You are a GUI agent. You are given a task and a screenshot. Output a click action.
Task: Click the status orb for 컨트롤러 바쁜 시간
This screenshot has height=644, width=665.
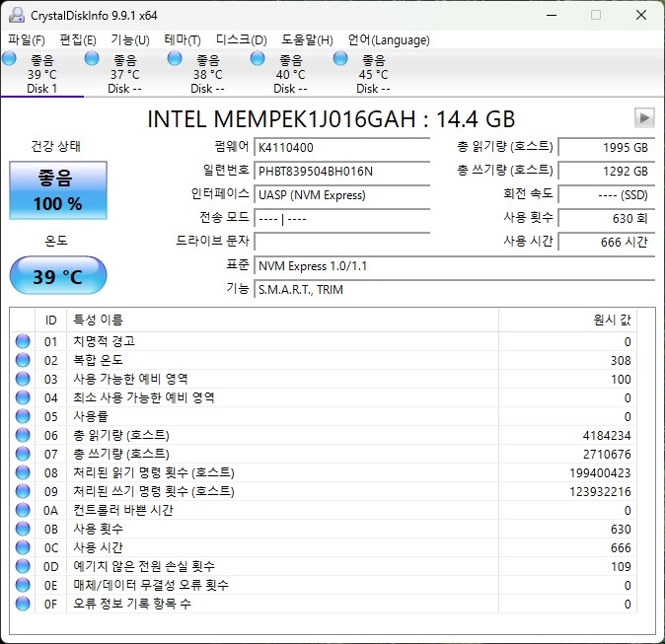[23, 510]
